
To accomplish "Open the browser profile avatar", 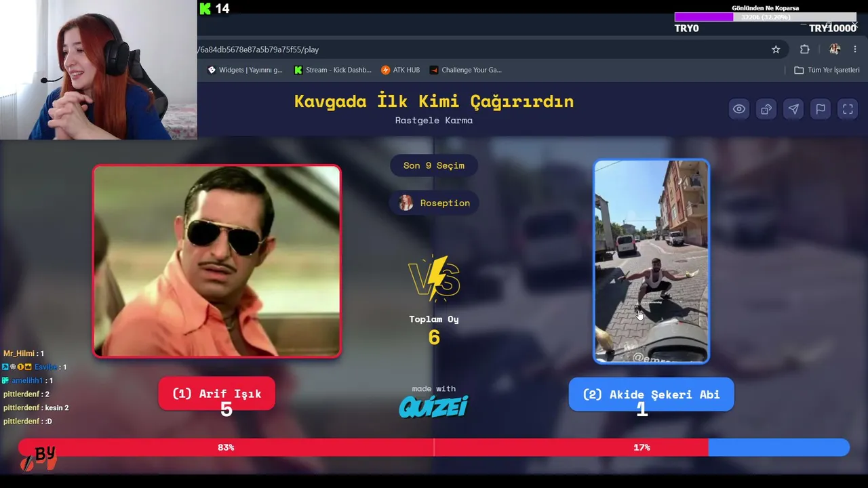I will tap(835, 49).
